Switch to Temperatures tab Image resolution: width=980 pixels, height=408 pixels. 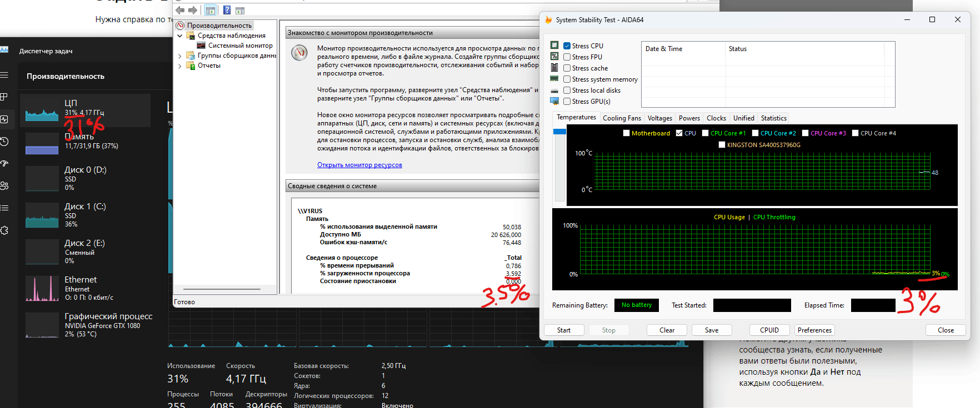pos(576,118)
